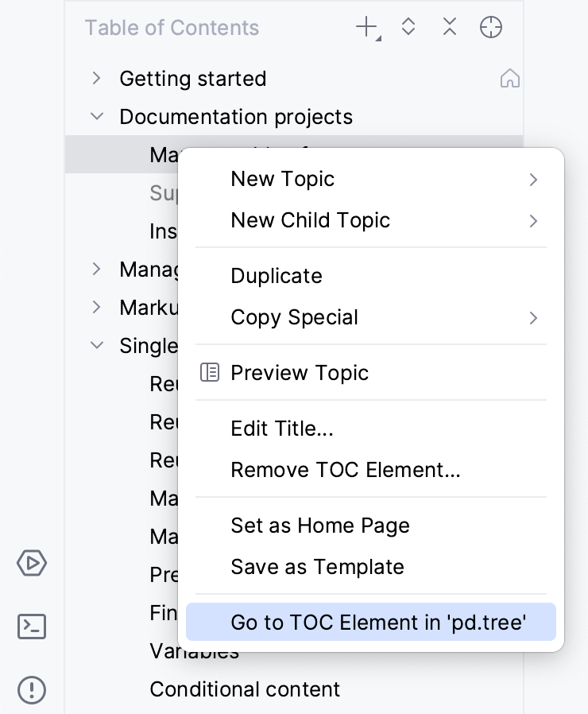The height and width of the screenshot is (714, 588).
Task: Collapse all items in Table of Contents
Action: 450,26
